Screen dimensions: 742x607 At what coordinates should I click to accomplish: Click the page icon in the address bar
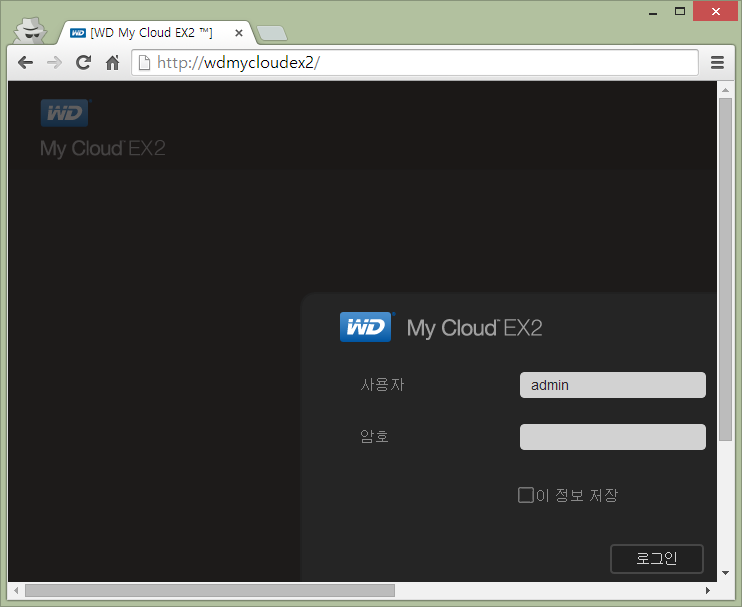click(x=144, y=62)
